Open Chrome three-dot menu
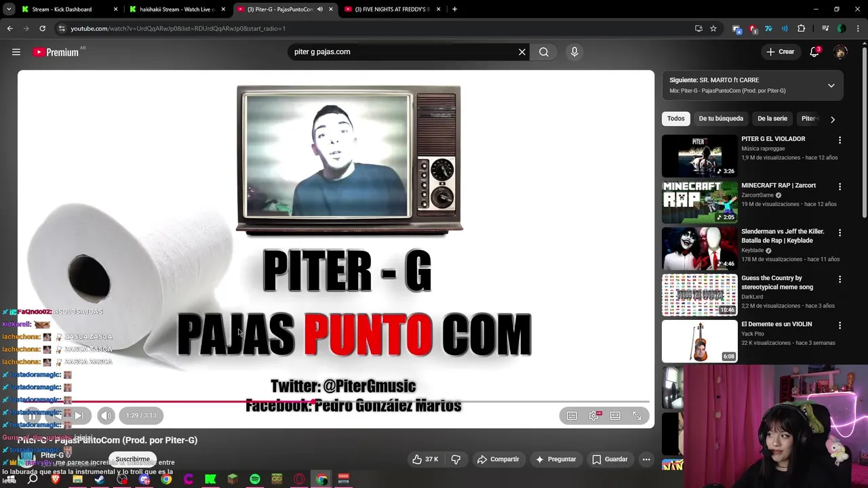 (x=858, y=28)
